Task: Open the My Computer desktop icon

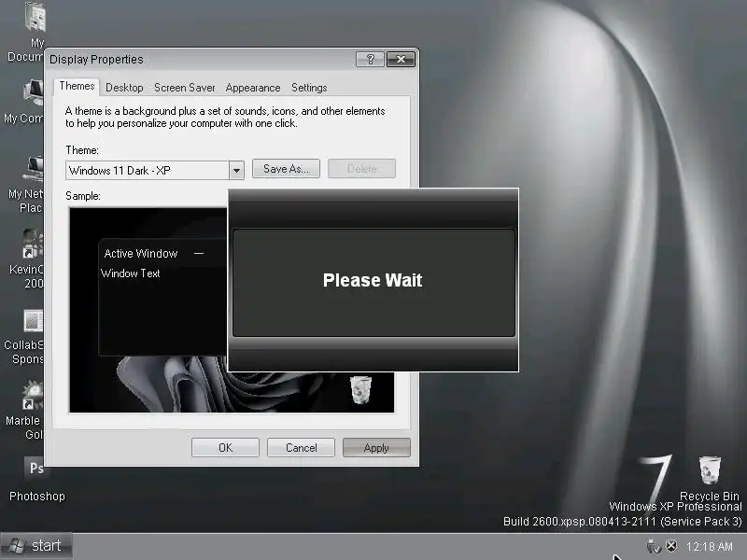Action: [x=35, y=92]
